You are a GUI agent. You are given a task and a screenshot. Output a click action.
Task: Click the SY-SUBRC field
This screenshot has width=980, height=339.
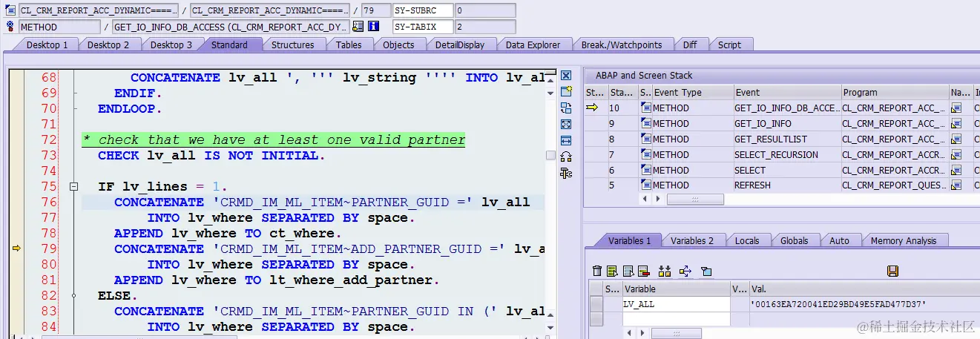tap(423, 10)
